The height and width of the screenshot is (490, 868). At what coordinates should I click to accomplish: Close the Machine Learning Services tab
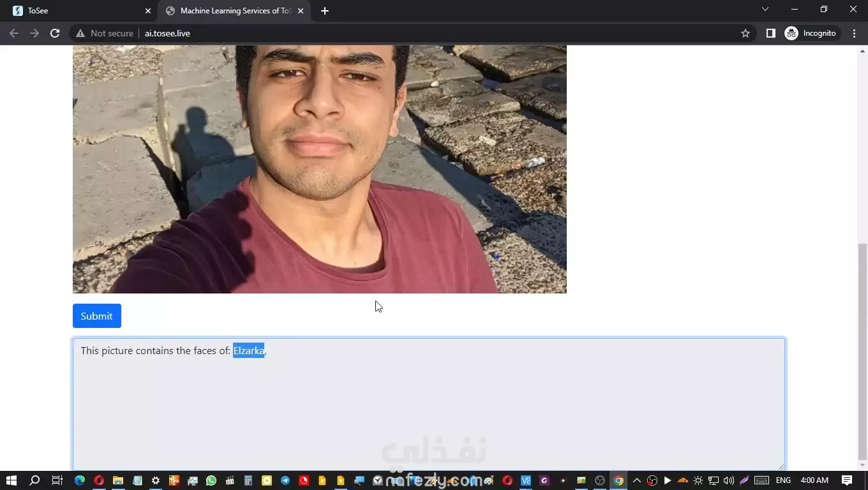(301, 11)
